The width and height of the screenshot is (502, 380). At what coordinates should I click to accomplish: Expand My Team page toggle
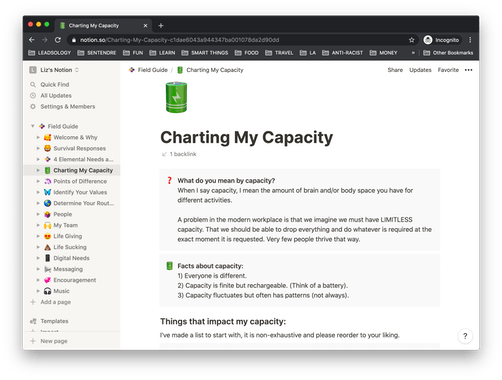coord(38,225)
